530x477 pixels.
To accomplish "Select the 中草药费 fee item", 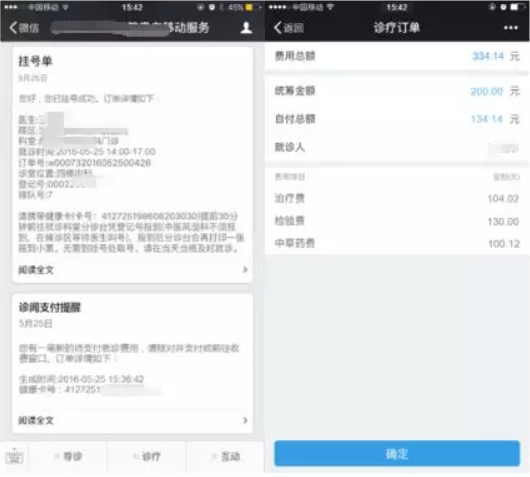I will (397, 243).
